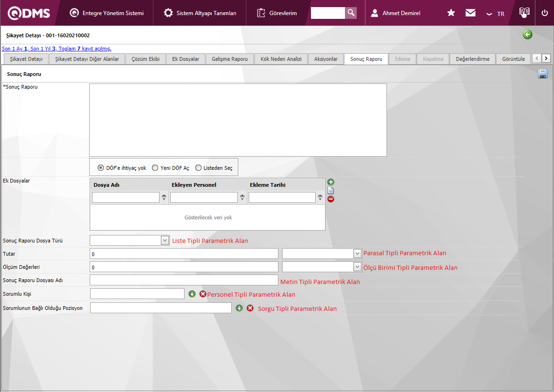Remove attachment with red minus icon
This screenshot has height=392, width=554.
pyautogui.click(x=331, y=199)
